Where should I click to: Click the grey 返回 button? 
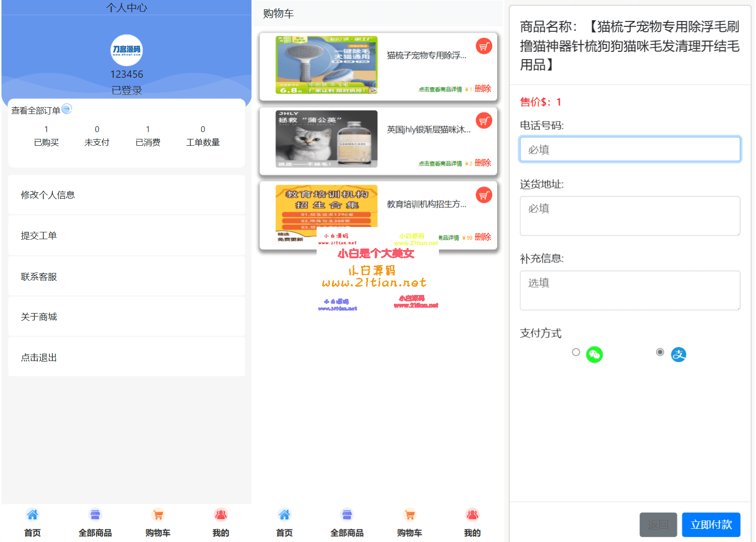coord(658,524)
